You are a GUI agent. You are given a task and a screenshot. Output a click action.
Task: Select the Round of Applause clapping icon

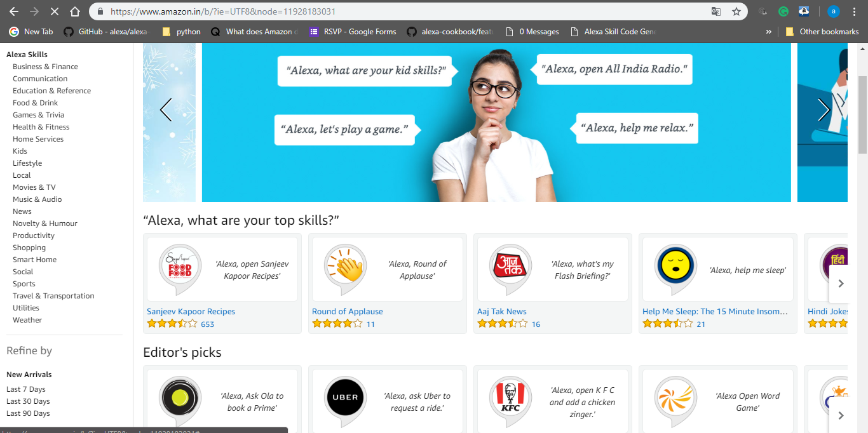click(x=345, y=266)
